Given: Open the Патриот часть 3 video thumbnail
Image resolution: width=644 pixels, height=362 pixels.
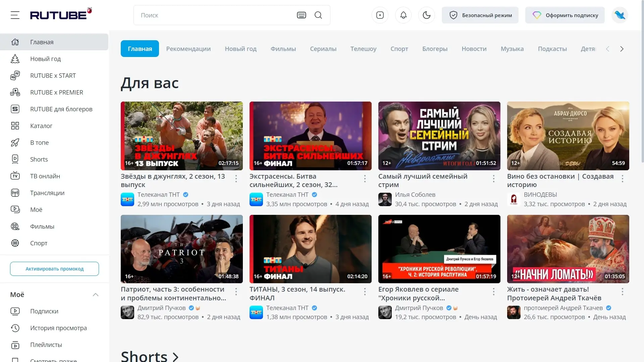Looking at the screenshot, I should tap(181, 249).
